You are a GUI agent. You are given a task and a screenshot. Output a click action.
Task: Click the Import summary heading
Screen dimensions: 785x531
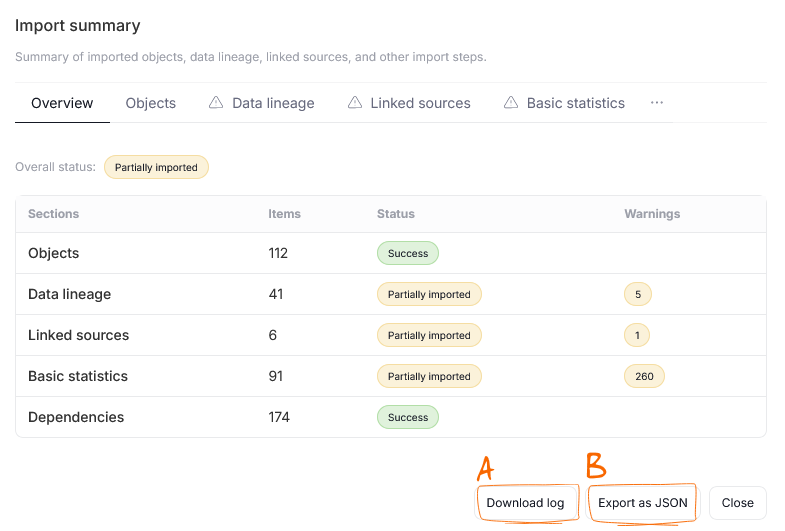(78, 26)
